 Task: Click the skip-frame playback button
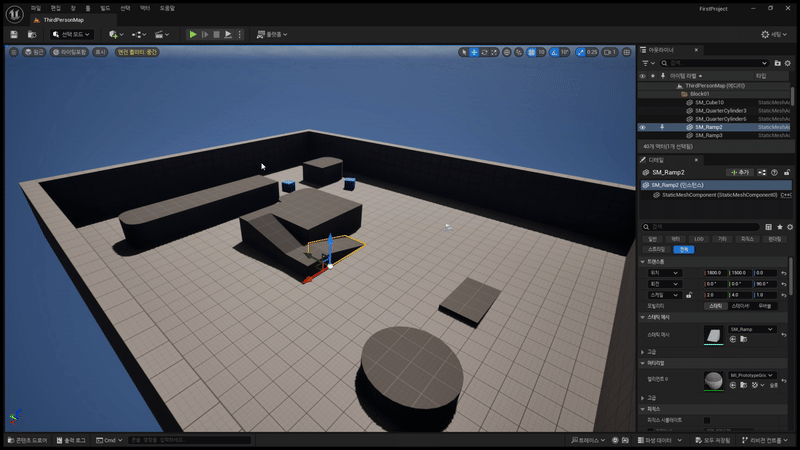coord(205,34)
